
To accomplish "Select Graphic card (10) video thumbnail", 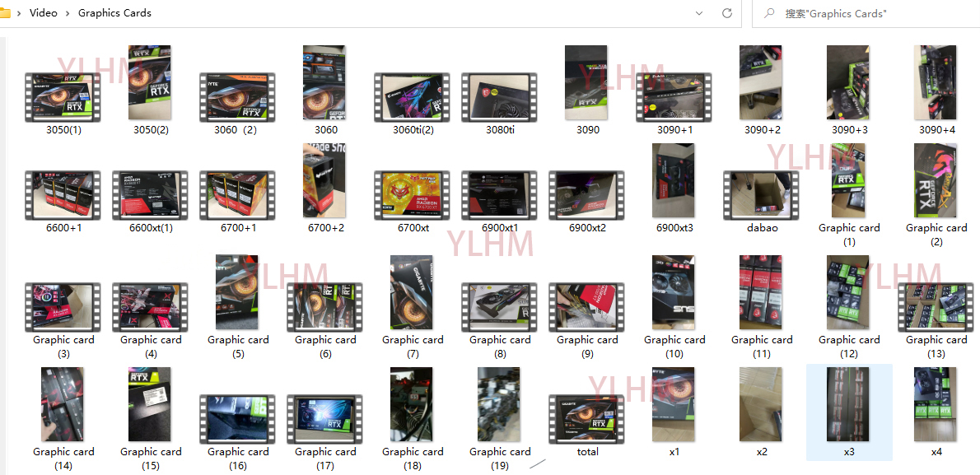I will tap(673, 292).
